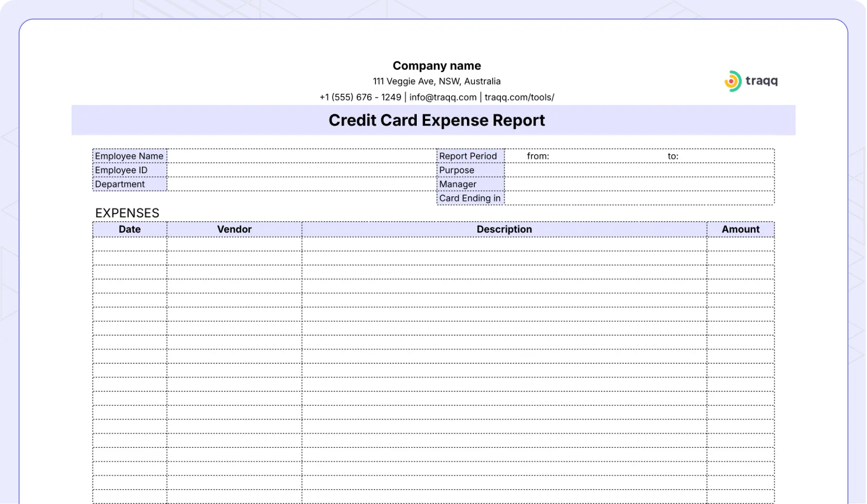
Task: Click the Employee Name input field
Action: tap(301, 156)
